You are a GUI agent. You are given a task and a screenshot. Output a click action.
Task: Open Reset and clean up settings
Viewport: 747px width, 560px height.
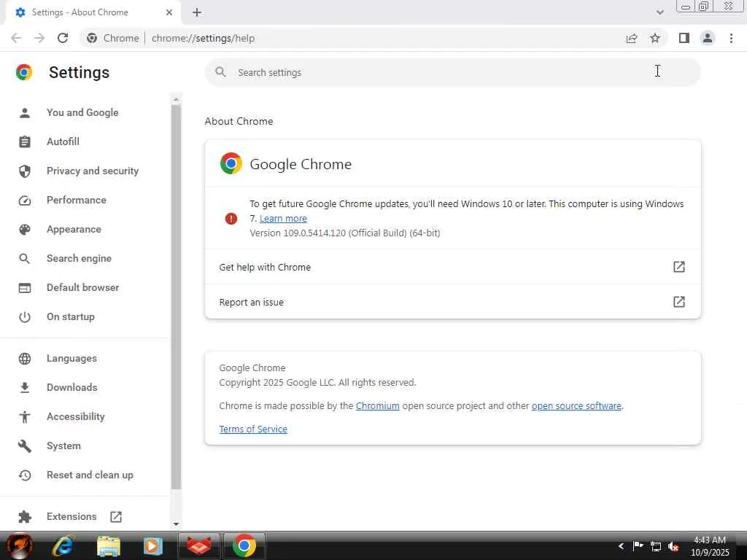pyautogui.click(x=90, y=475)
